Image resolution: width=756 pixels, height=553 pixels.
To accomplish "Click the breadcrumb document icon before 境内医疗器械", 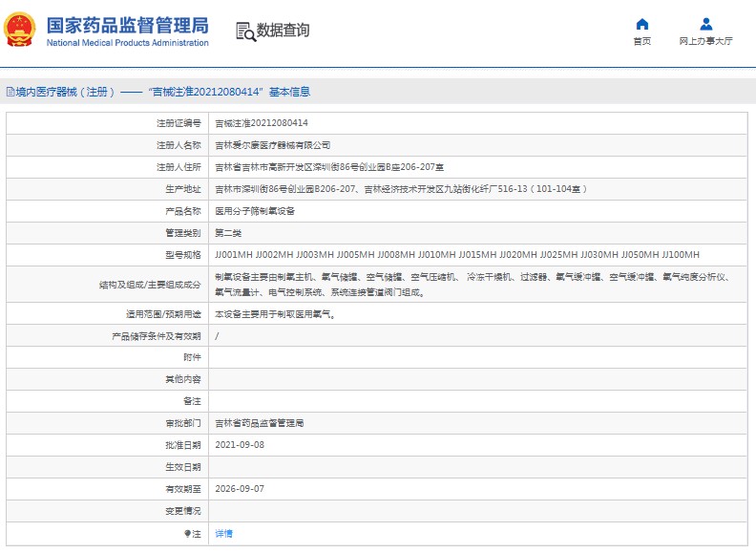I will tap(10, 93).
